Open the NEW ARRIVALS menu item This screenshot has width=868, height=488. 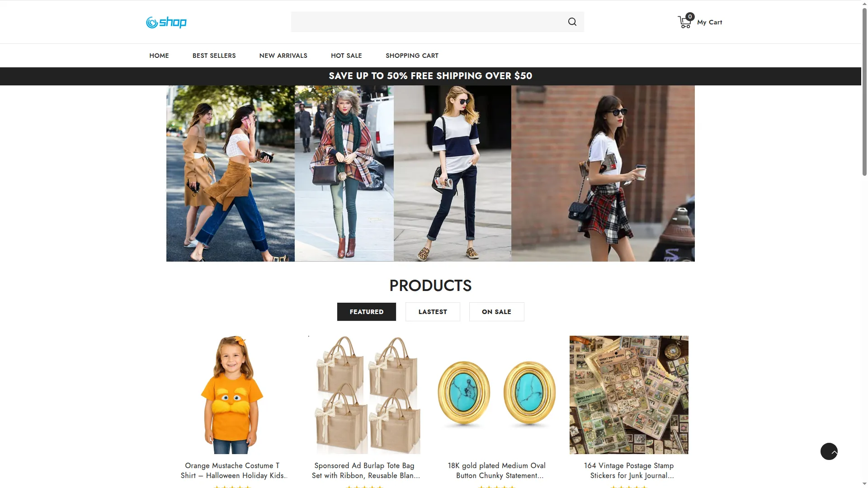pos(283,56)
